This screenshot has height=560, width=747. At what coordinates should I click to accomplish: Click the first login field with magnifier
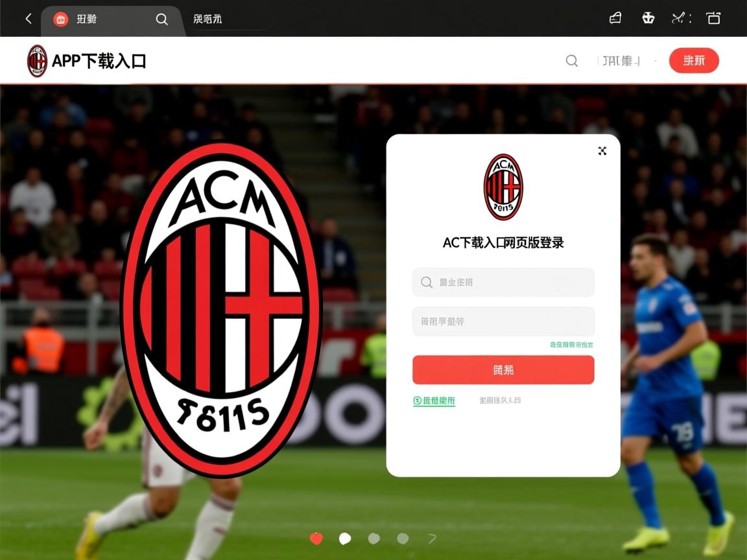pyautogui.click(x=504, y=283)
